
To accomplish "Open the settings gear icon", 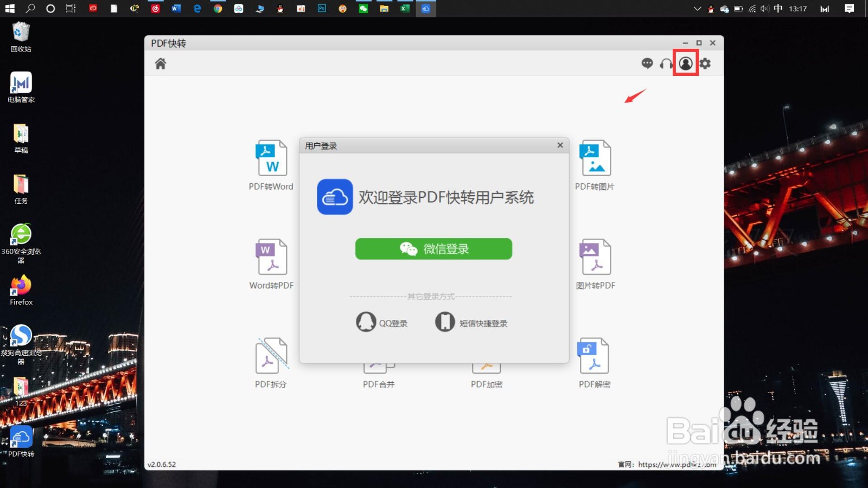I will [x=705, y=63].
